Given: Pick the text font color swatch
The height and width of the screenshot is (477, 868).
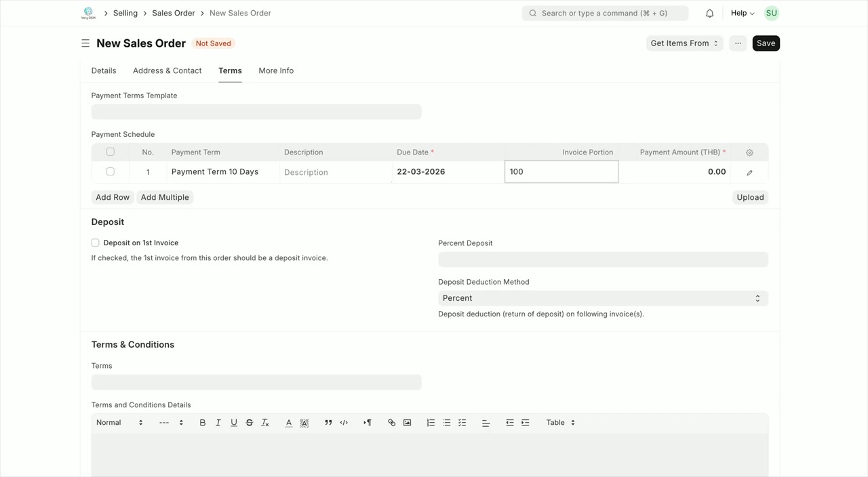Looking at the screenshot, I should pyautogui.click(x=288, y=423).
